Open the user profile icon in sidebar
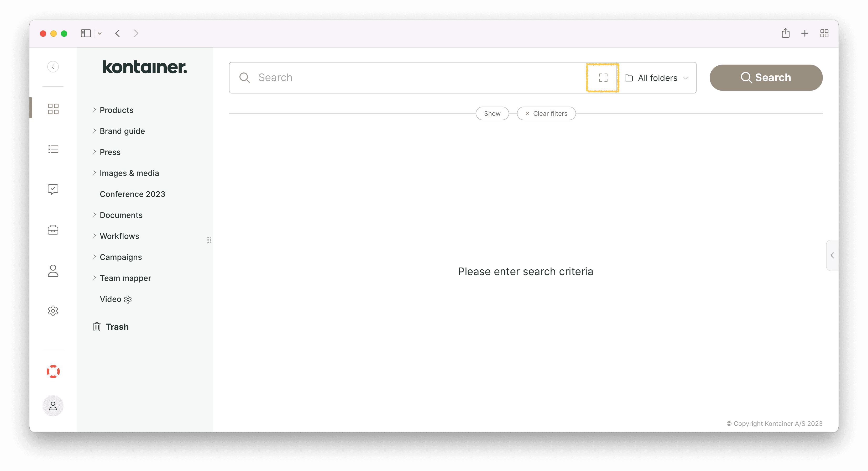 [x=53, y=270]
